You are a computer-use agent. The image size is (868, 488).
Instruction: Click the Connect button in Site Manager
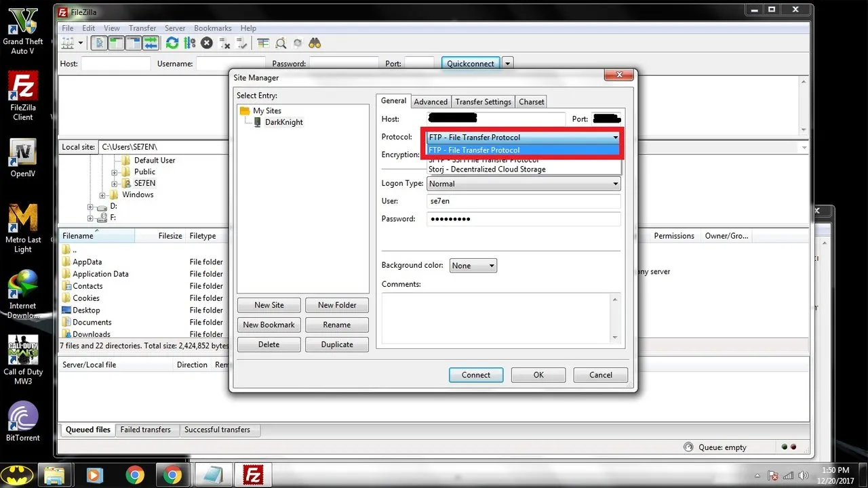pyautogui.click(x=476, y=375)
